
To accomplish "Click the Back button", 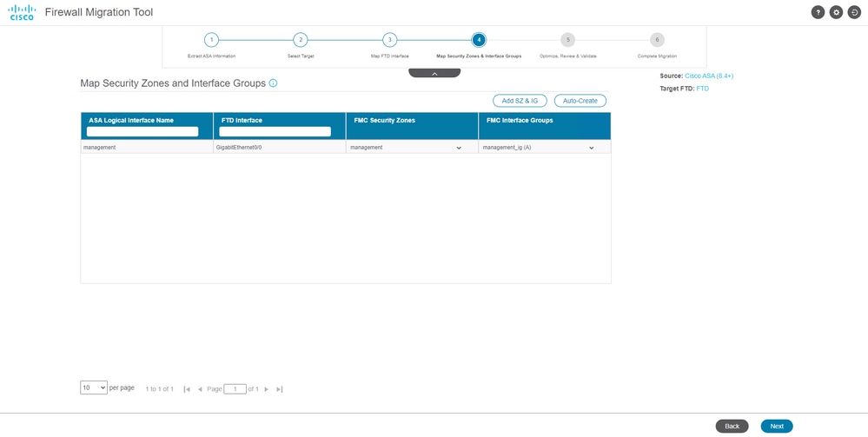I will click(x=732, y=426).
